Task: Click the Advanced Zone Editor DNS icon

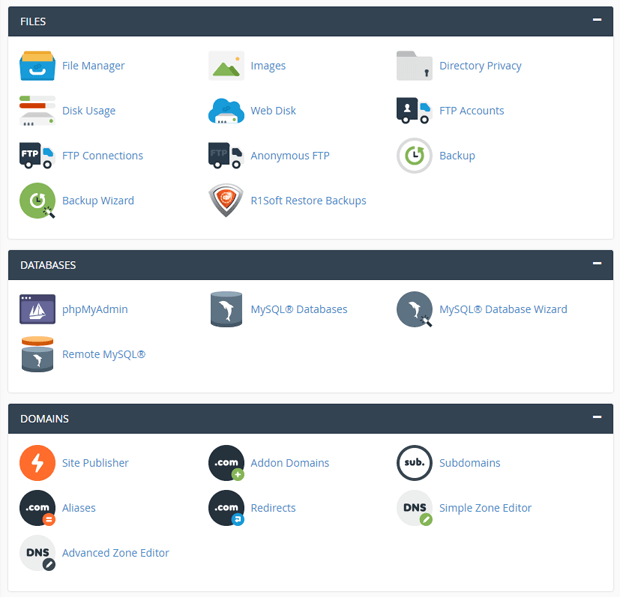Action: (x=37, y=553)
